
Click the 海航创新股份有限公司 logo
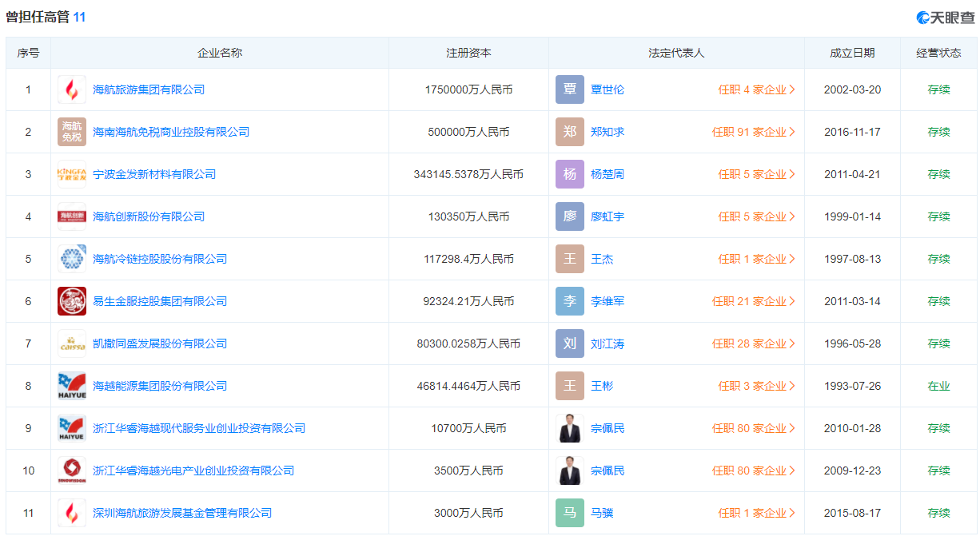[72, 216]
